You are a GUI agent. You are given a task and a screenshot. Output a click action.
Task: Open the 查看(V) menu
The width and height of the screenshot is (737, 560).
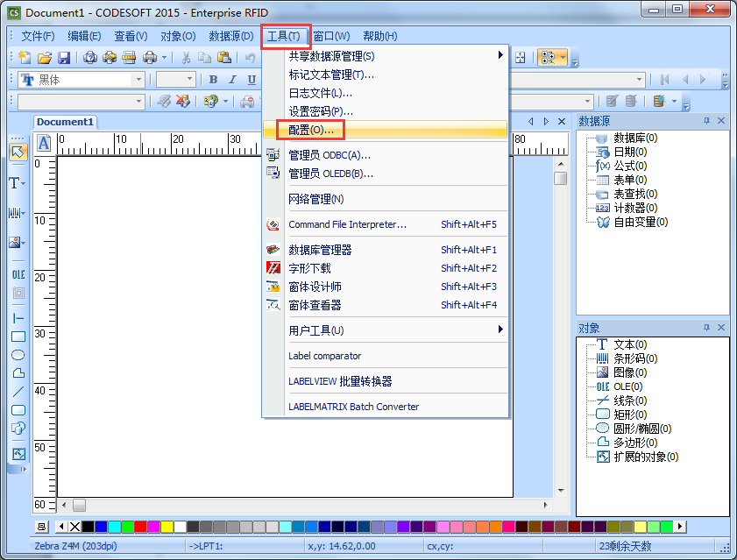131,36
